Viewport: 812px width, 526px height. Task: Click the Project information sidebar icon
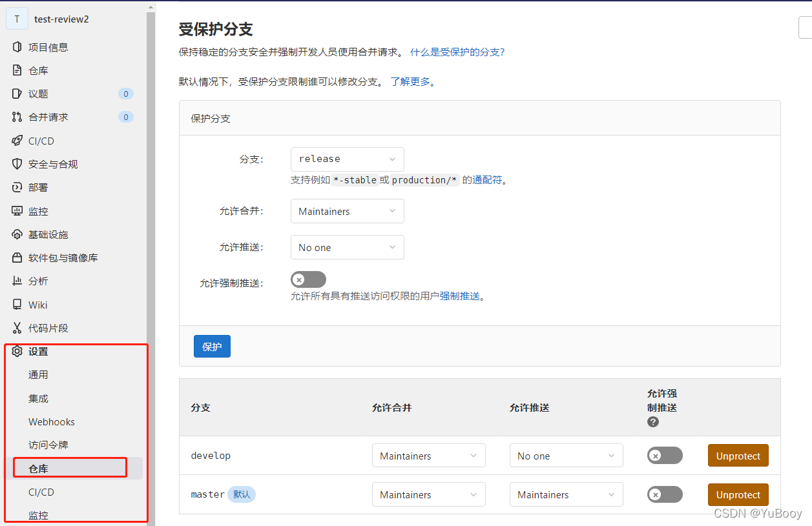pyautogui.click(x=17, y=47)
